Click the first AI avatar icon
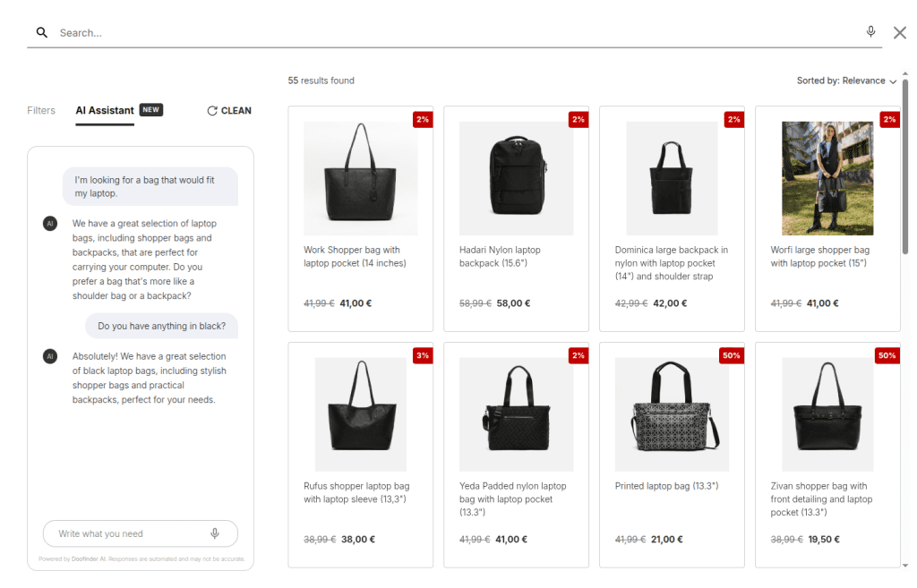This screenshot has height=588, width=917. click(x=50, y=224)
